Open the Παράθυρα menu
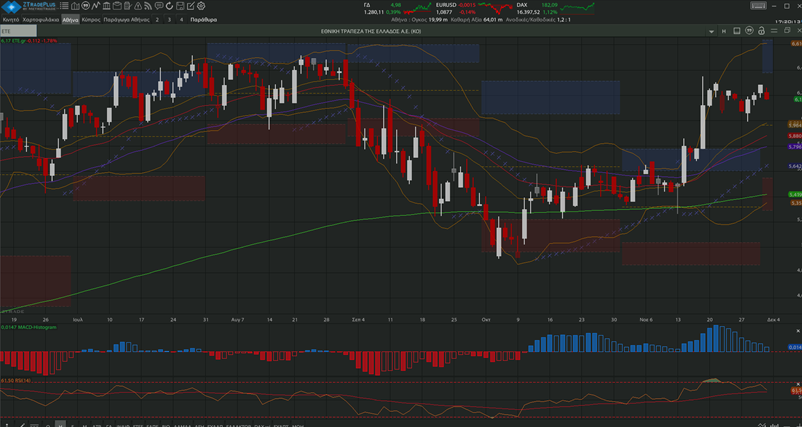Image resolution: width=802 pixels, height=427 pixels. pyautogui.click(x=205, y=19)
